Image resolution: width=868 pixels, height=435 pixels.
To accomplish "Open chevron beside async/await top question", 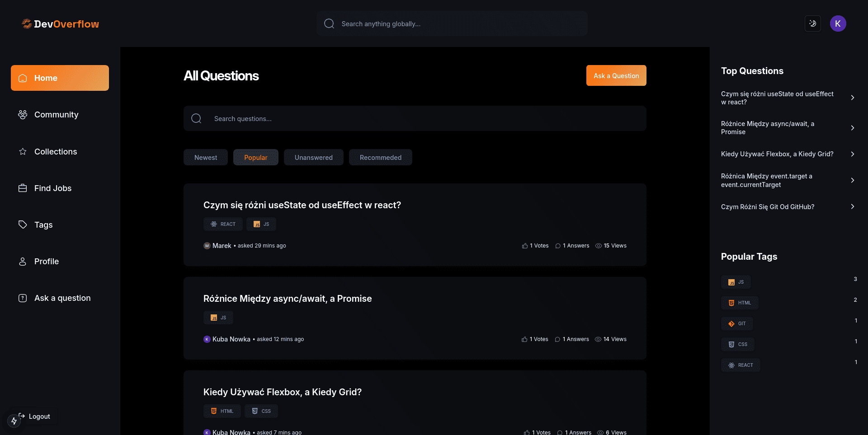I will point(852,128).
